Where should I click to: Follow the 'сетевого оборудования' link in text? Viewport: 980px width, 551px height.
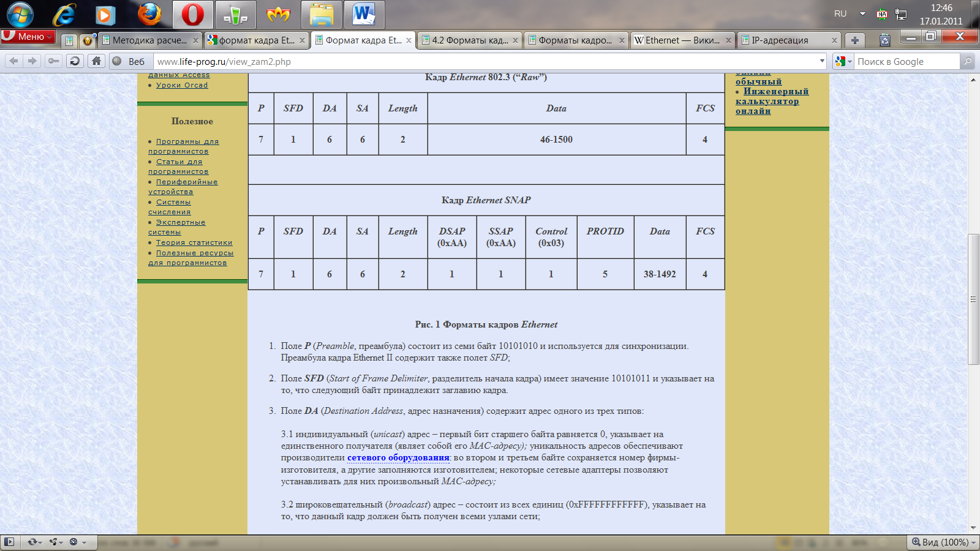tap(398, 457)
